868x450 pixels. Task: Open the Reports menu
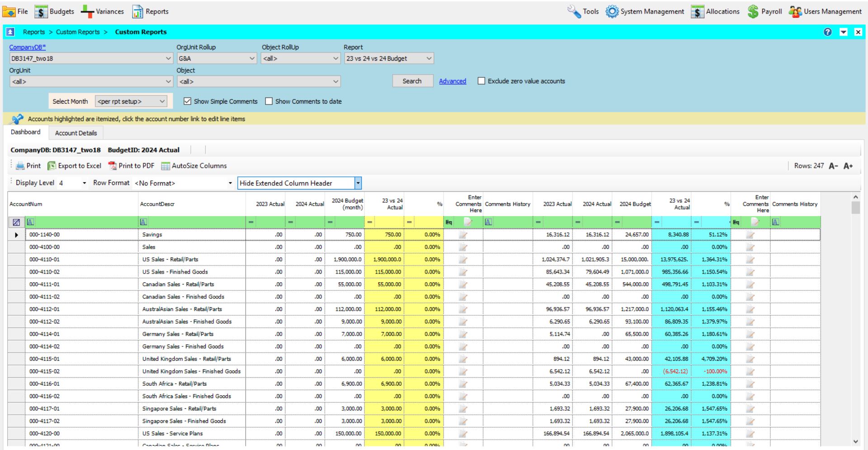coord(150,12)
